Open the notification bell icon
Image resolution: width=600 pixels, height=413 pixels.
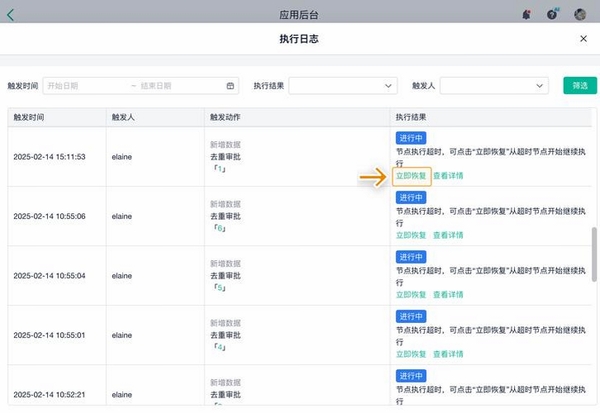tap(527, 15)
